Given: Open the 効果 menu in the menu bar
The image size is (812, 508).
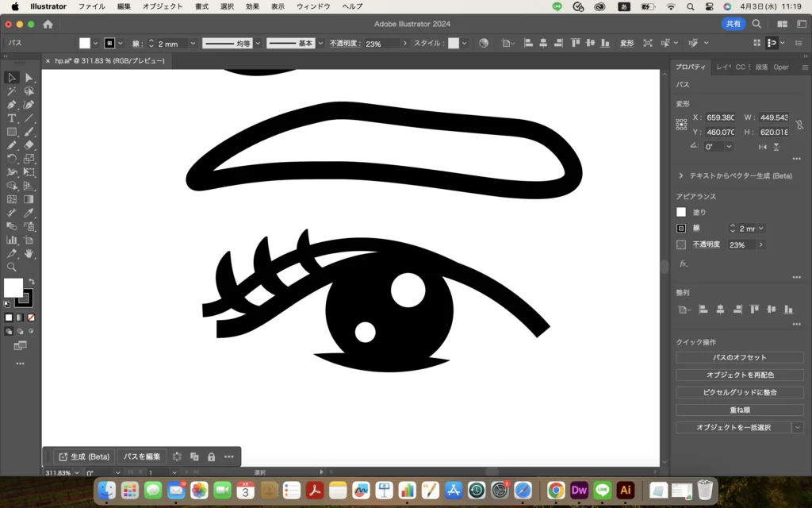Looking at the screenshot, I should coord(252,6).
